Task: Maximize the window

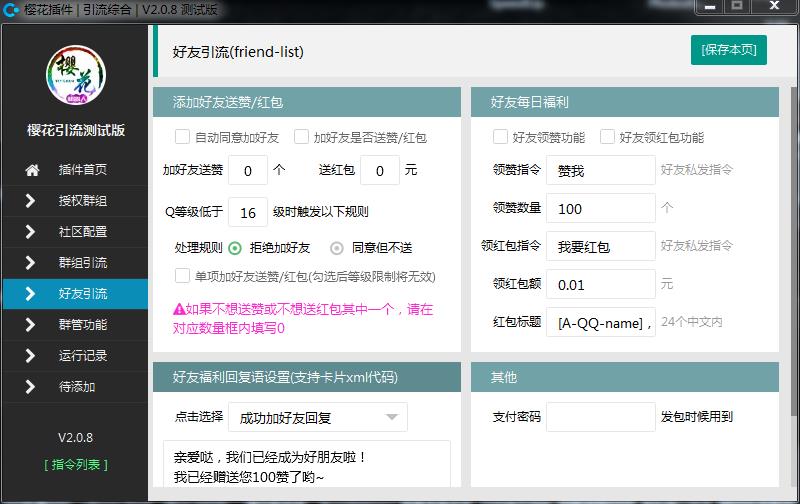Action: pyautogui.click(x=737, y=7)
